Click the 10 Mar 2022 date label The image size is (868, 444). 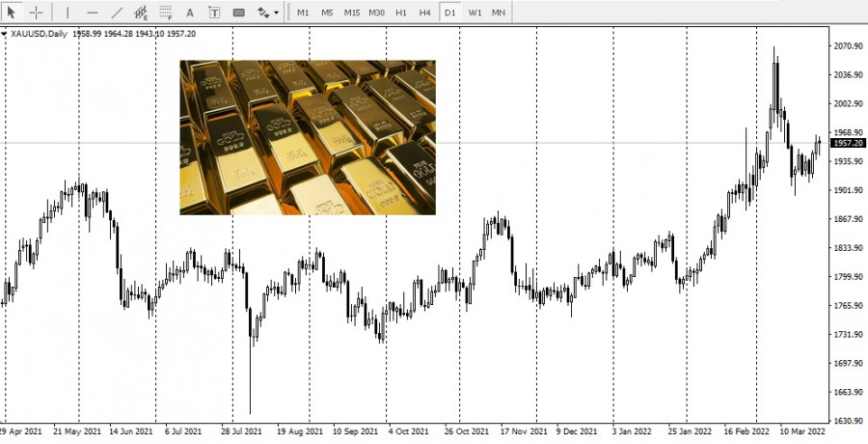802,431
